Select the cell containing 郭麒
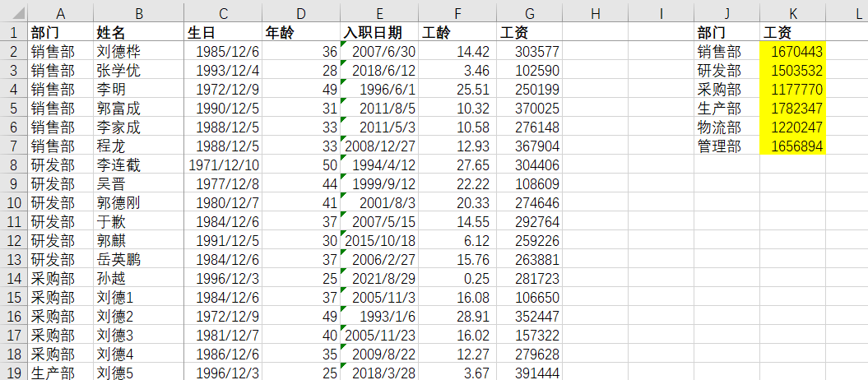868x380 pixels. point(139,241)
